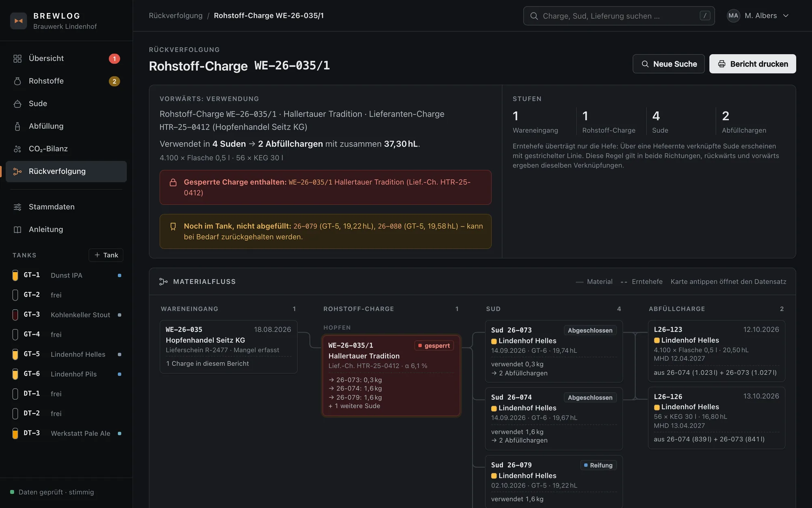Open the Wareneingang card WE-26-035
Image resolution: width=812 pixels, height=508 pixels.
(x=229, y=347)
